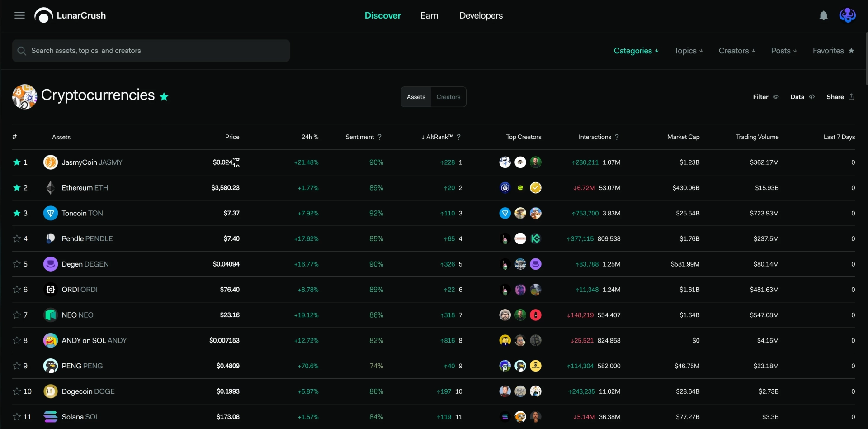The width and height of the screenshot is (868, 429).
Task: Open the Solana SOL asset link
Action: (80, 417)
